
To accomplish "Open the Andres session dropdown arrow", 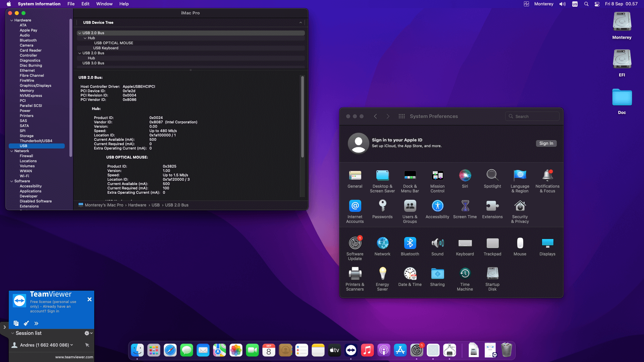I will coord(71,345).
